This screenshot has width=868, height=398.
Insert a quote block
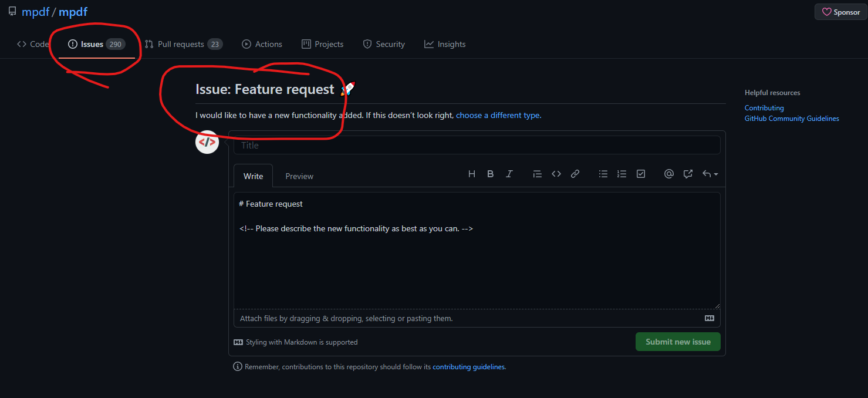(x=537, y=174)
